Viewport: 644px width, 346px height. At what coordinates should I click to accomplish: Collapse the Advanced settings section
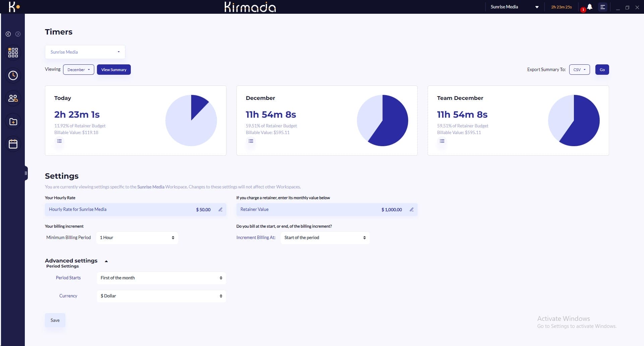point(106,261)
